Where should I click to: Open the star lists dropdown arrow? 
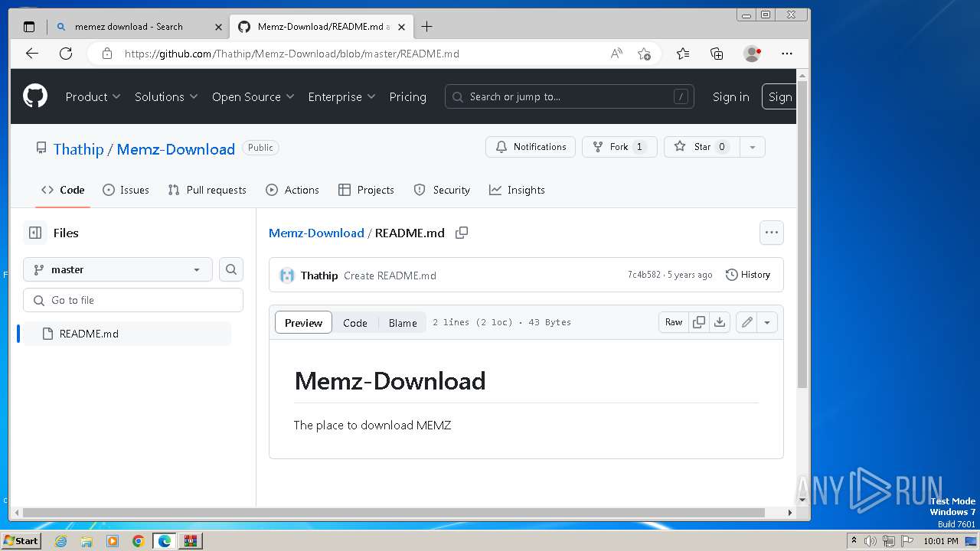(752, 147)
